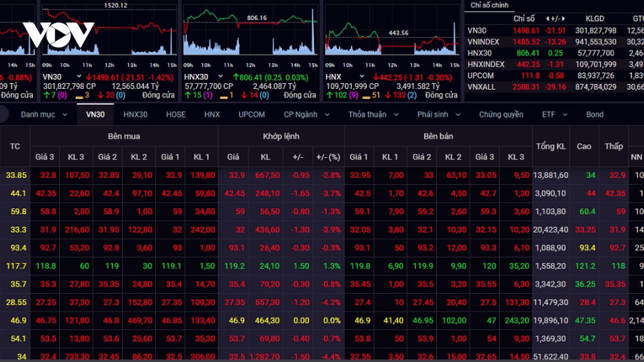Select HNXINDEX row in Chỉ số chính
Image resolution: width=644 pixels, height=362 pixels.
click(x=554, y=64)
